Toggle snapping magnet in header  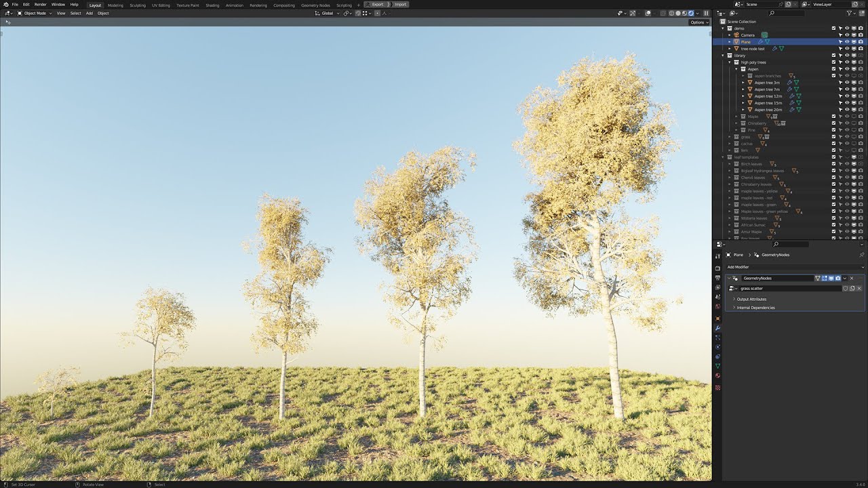pos(358,13)
